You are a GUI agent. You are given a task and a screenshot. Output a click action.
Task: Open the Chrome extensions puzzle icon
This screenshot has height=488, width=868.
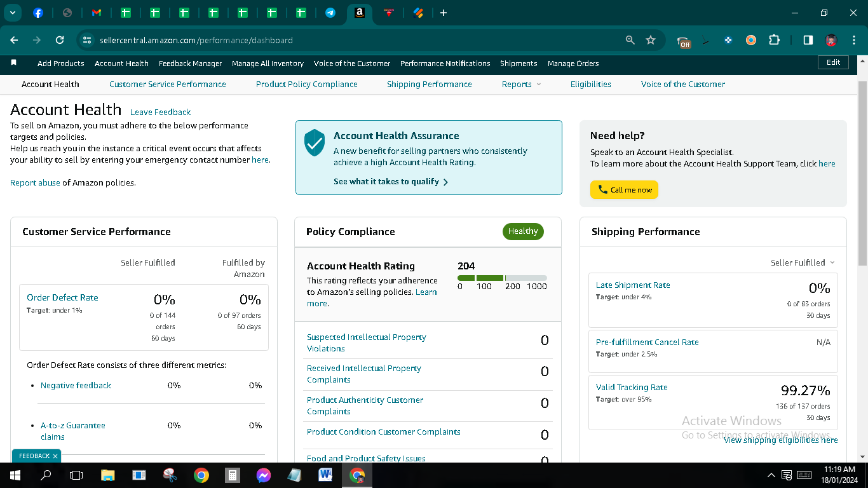pyautogui.click(x=774, y=40)
